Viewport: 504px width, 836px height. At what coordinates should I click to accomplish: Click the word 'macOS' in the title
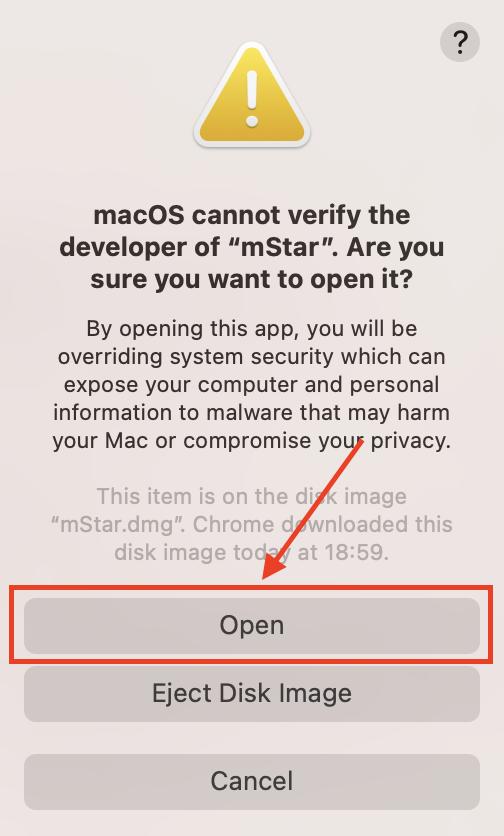coord(139,215)
